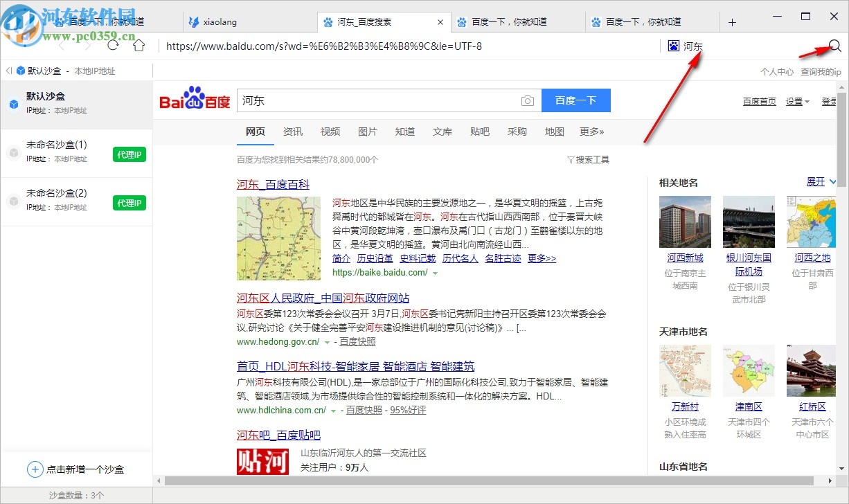Viewport: 849px width, 504px height.
Task: Collapse the sandbox sidebar with the arrow toggle
Action: (8, 70)
